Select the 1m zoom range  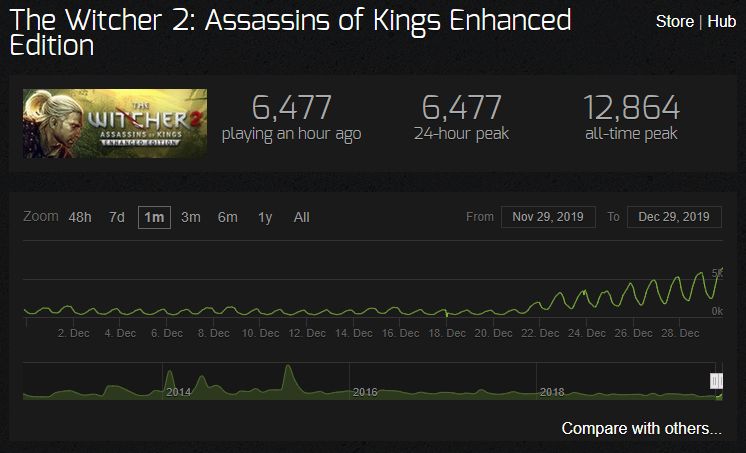click(154, 217)
